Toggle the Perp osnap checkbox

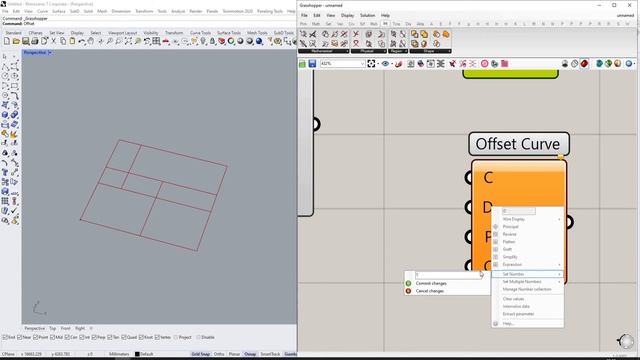coord(94,338)
